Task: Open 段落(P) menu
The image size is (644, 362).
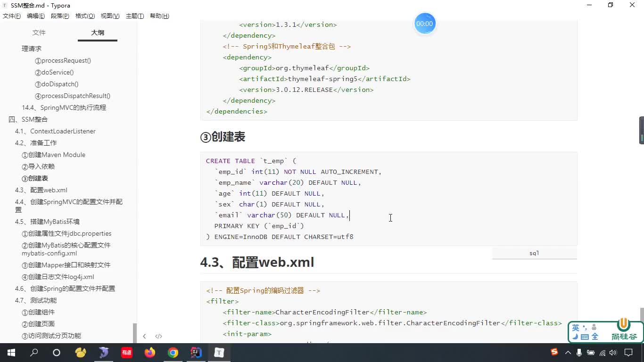Action: click(60, 16)
